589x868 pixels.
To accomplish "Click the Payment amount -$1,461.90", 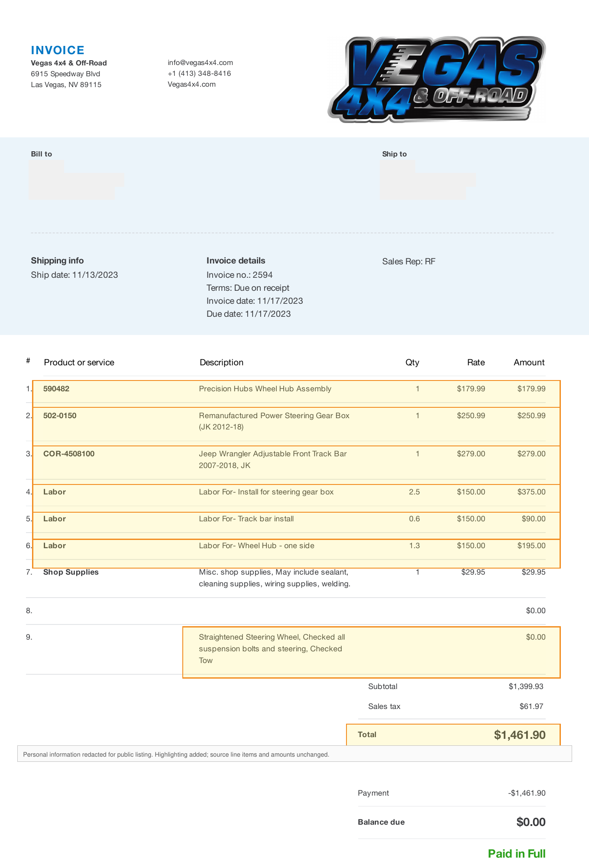I will click(x=527, y=793).
